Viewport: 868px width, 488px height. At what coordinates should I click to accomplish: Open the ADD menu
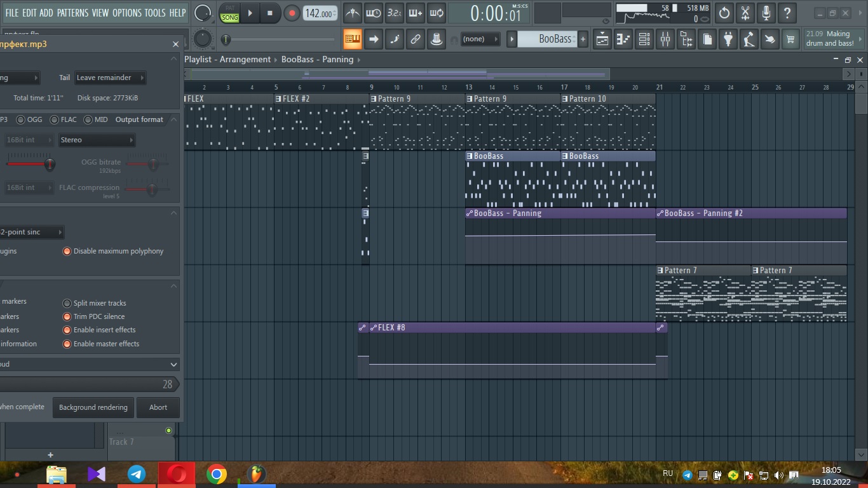[46, 13]
